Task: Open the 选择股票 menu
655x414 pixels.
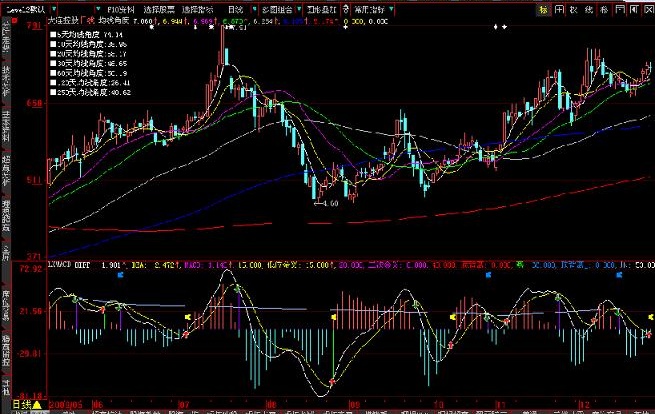Action: [159, 9]
